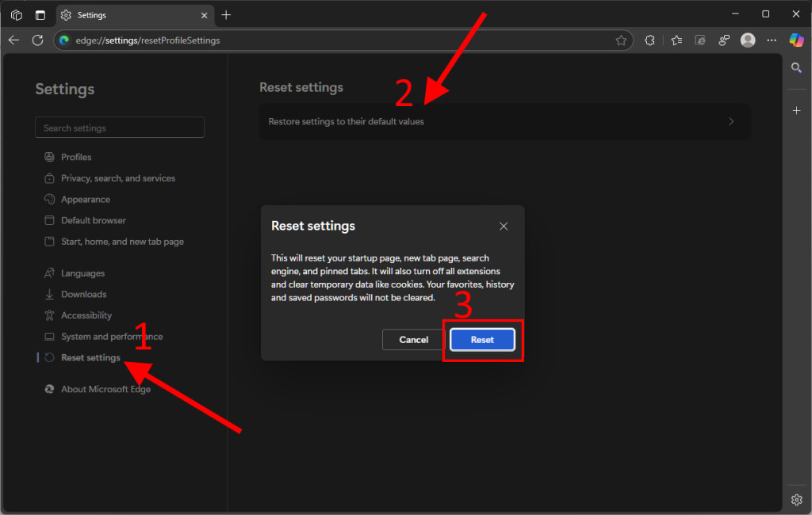Open the Favorites list icon
The image size is (812, 515).
click(676, 40)
